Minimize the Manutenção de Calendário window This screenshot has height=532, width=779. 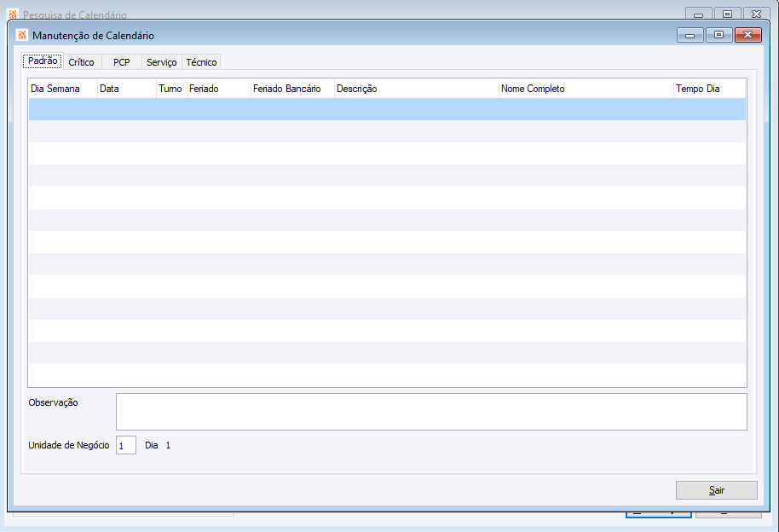pyautogui.click(x=690, y=35)
